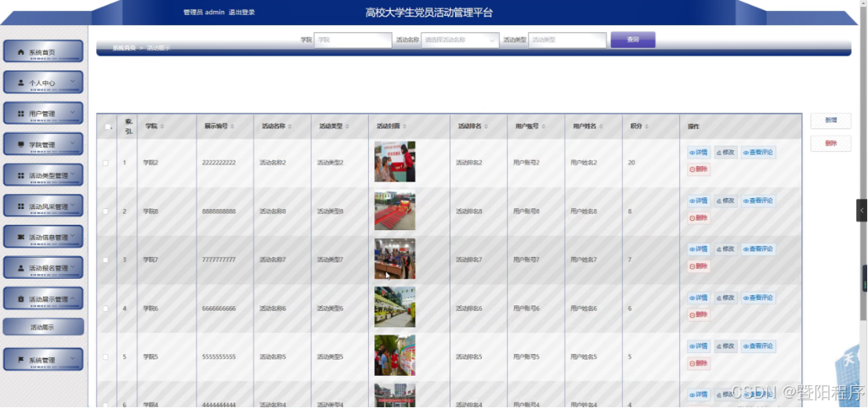Tick the select-all checkbox in table header
This screenshot has height=408, width=868.
107,126
